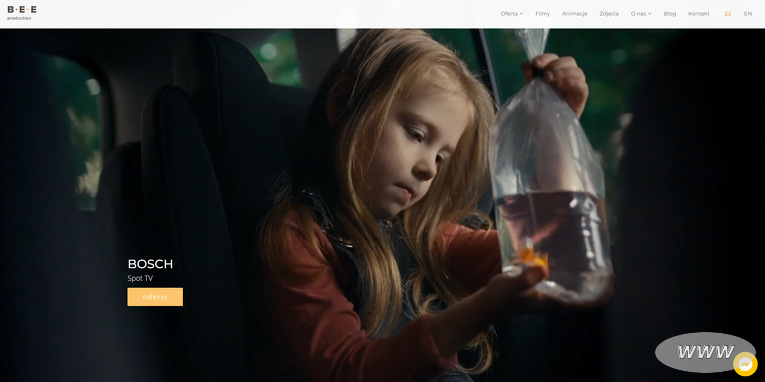This screenshot has width=765, height=382.
Task: Click the Spot TV subtitle text
Action: (140, 278)
